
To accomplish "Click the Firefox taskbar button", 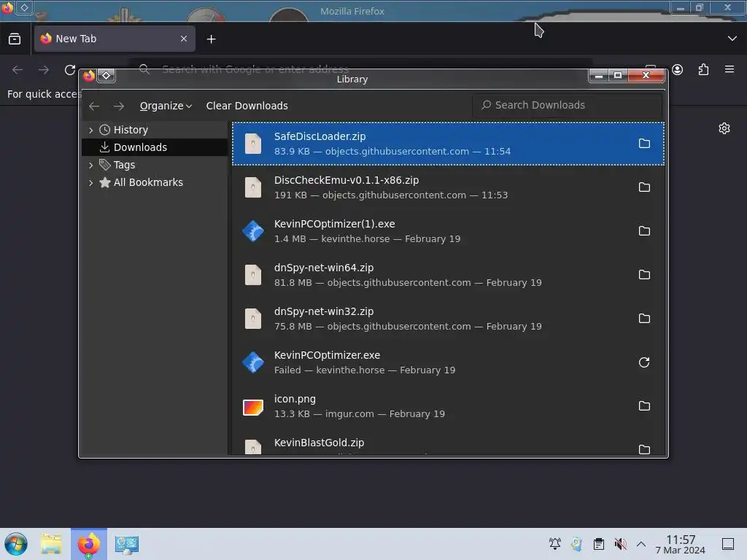I will coord(89,544).
